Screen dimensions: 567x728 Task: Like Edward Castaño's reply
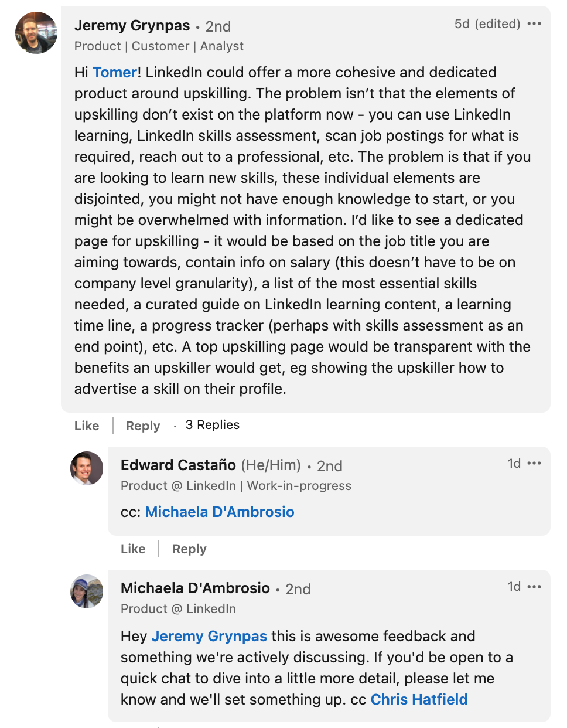coord(133,549)
